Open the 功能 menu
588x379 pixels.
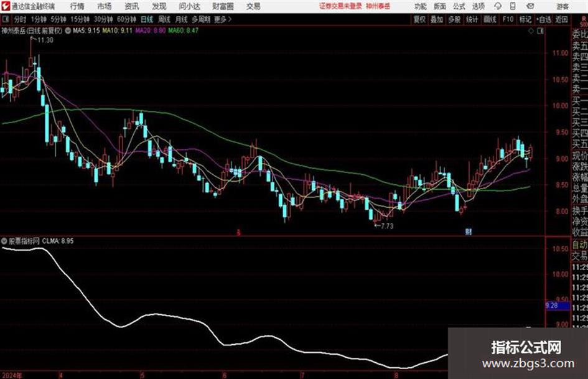pyautogui.click(x=421, y=6)
